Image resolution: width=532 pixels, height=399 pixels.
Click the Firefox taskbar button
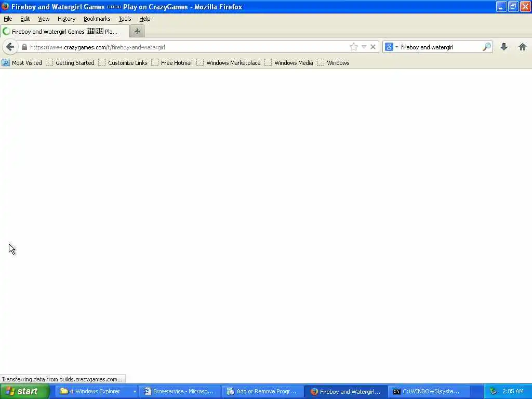click(345, 391)
